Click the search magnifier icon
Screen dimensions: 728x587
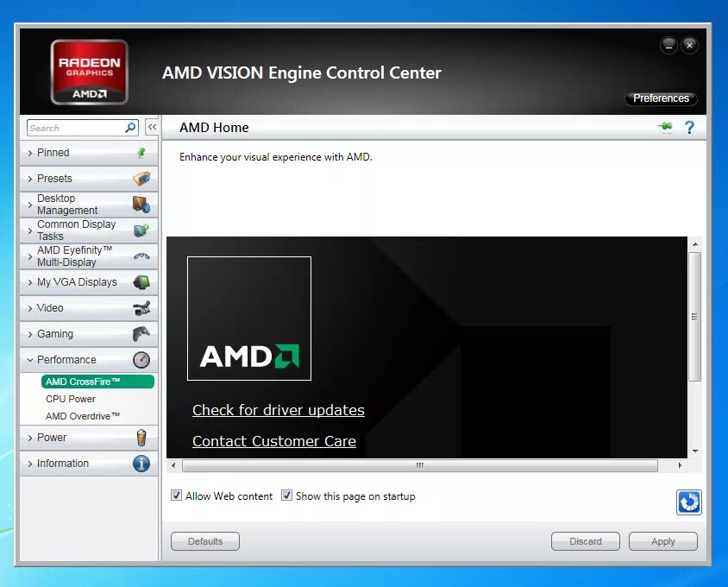pyautogui.click(x=130, y=128)
